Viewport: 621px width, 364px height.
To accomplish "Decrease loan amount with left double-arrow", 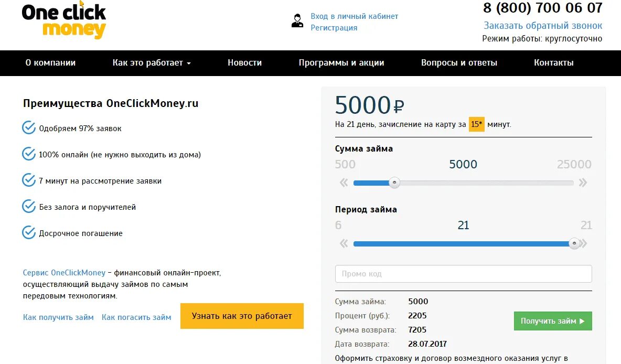I will 344,183.
